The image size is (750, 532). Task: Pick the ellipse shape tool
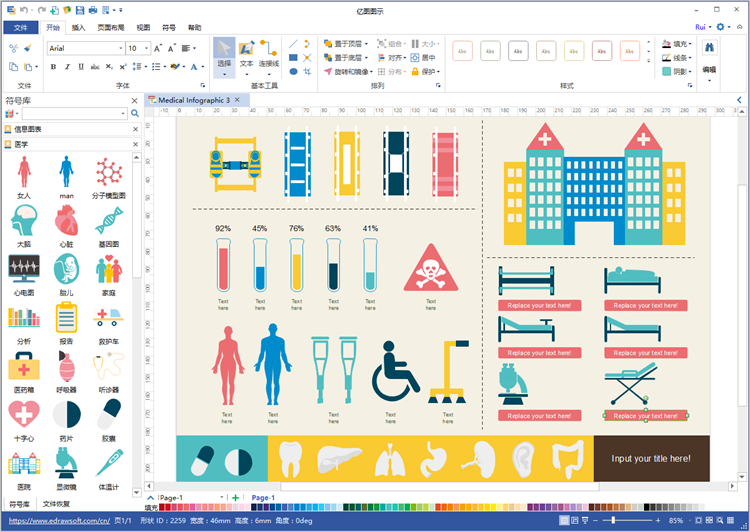pyautogui.click(x=293, y=72)
